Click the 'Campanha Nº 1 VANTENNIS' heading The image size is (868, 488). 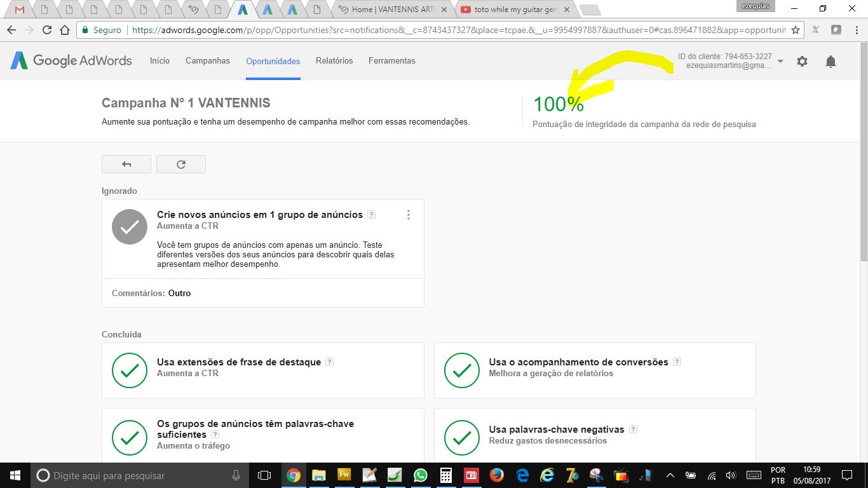coord(186,103)
